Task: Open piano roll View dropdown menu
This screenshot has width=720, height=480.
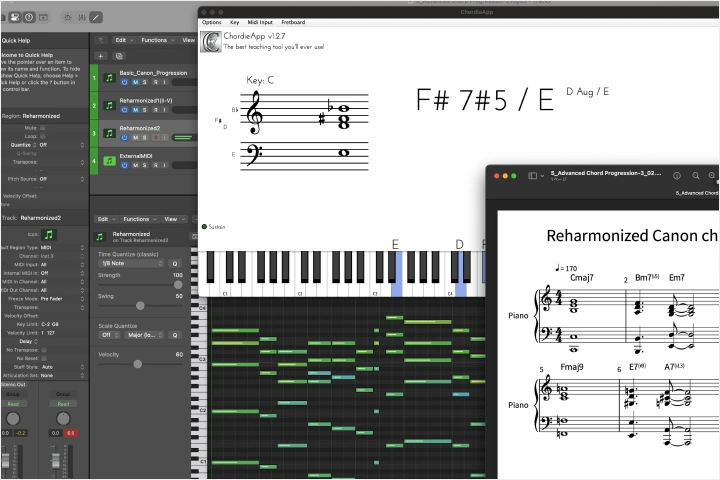Action: tap(174, 219)
